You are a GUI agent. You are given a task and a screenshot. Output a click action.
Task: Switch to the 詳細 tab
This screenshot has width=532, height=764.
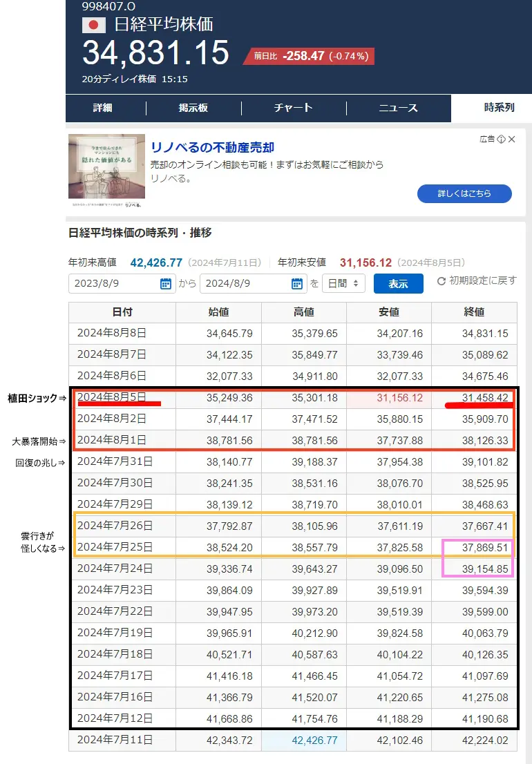(102, 108)
